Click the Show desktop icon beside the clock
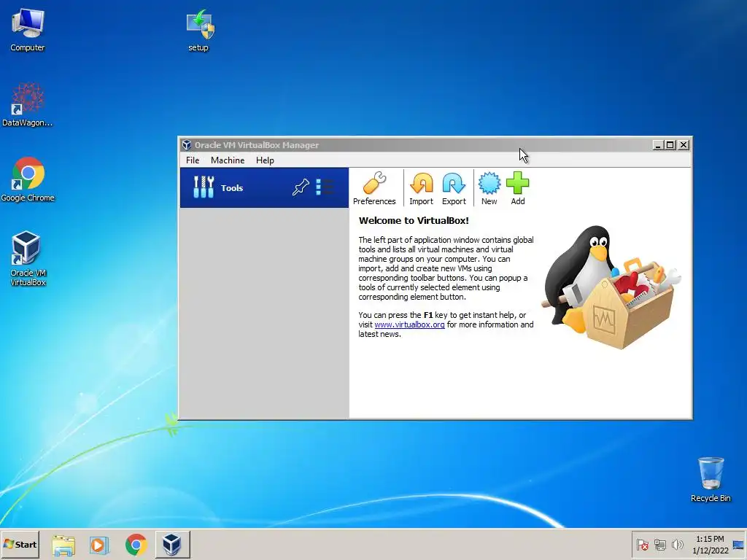Image resolution: width=747 pixels, height=560 pixels. tap(738, 545)
